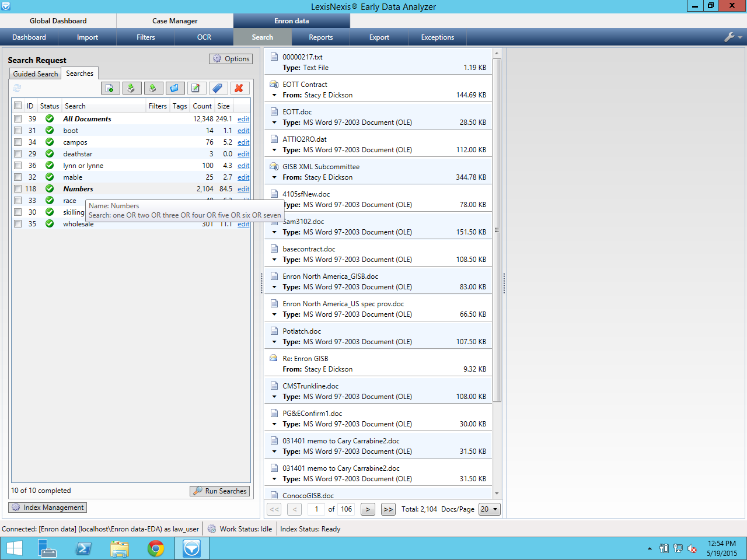The image size is (747, 560).
Task: Expand details arrow for basecontract.doc
Action: tap(274, 260)
